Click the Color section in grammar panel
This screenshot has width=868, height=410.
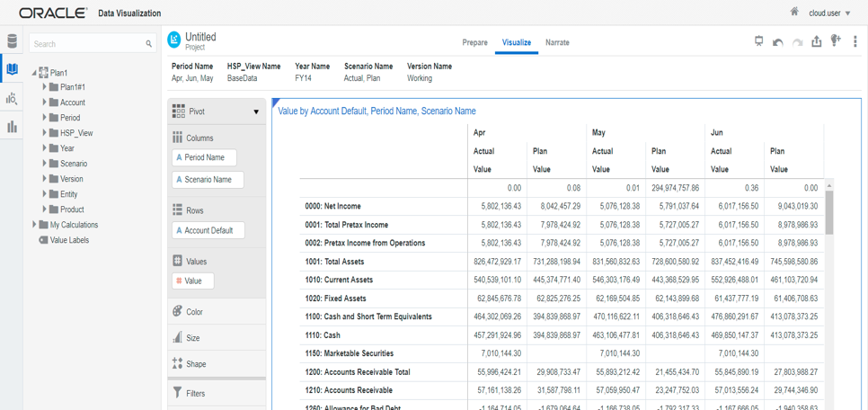click(x=194, y=312)
